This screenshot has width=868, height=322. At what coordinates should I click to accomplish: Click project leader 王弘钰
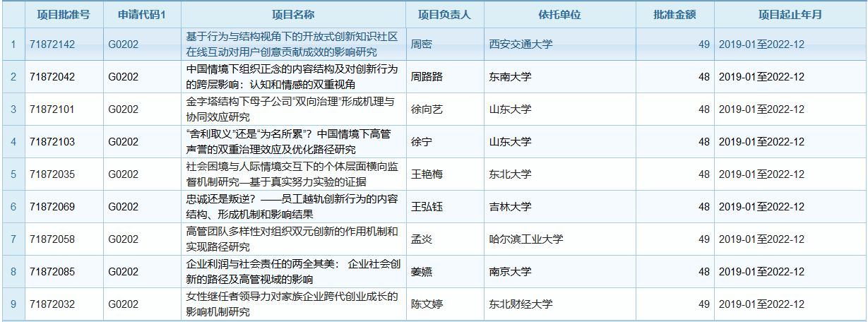pos(427,207)
